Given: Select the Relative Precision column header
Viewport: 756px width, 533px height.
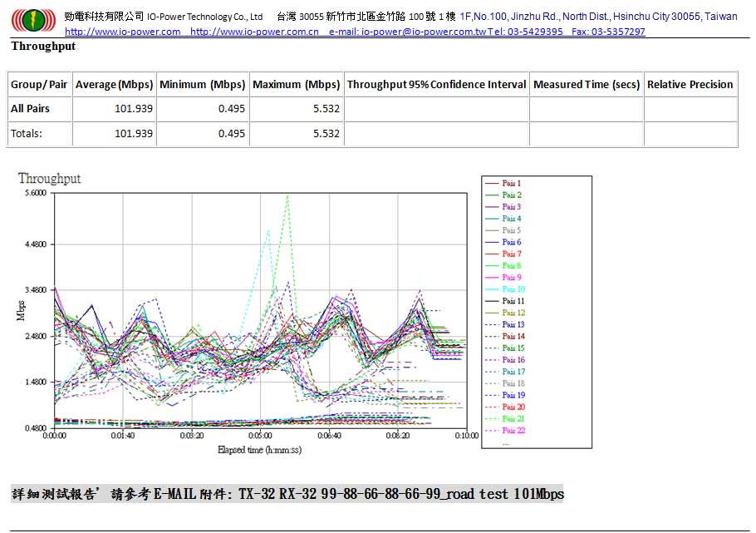Looking at the screenshot, I should pos(690,85).
